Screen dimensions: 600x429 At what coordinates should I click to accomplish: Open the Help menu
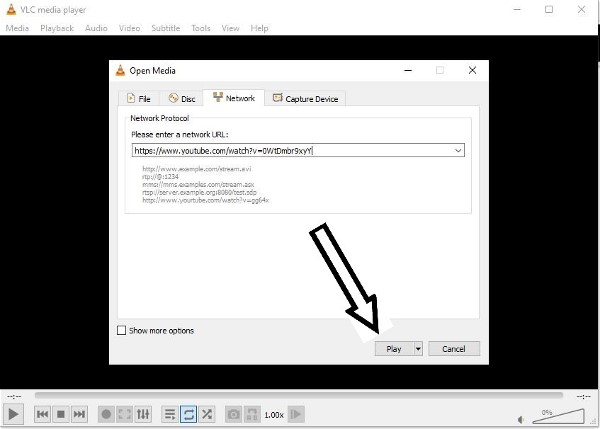click(x=259, y=28)
